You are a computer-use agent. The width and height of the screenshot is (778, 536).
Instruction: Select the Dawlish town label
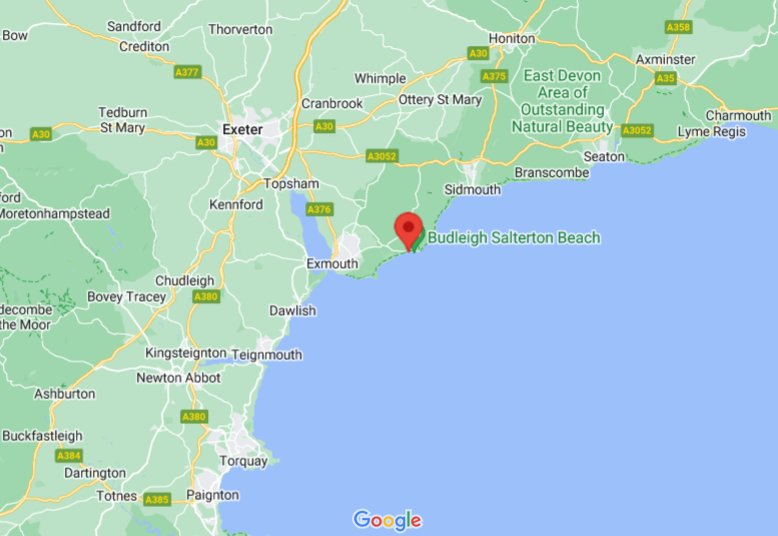tap(292, 311)
